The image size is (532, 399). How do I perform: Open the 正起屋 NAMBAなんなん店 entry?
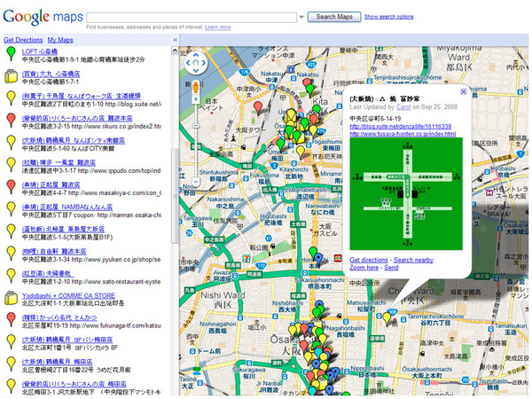[x=67, y=207]
